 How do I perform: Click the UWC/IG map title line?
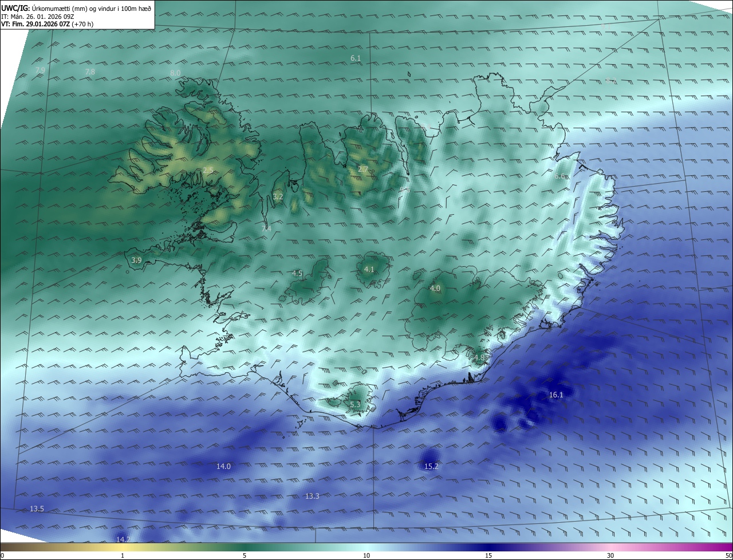pos(76,9)
